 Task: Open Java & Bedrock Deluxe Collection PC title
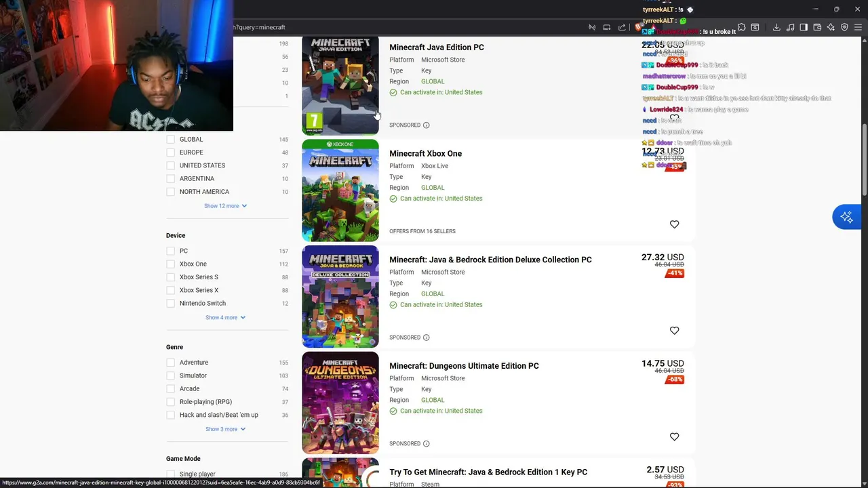point(490,260)
